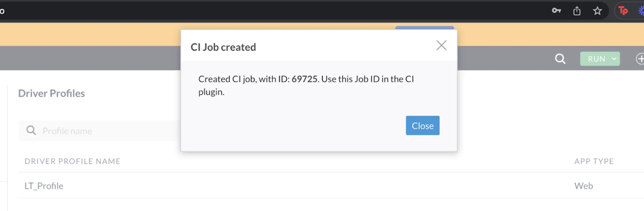Expand the RUN dropdown arrow
Viewport: 644px width, 211px height.
coord(614,59)
